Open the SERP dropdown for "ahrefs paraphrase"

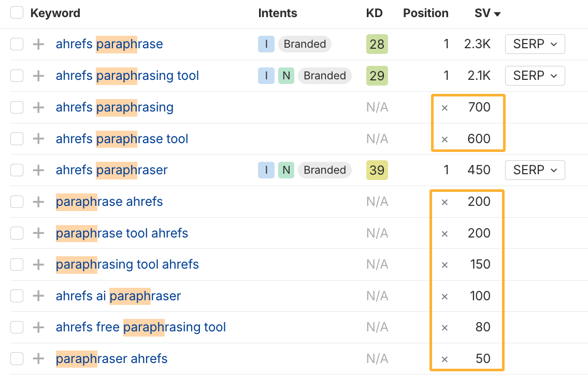535,44
